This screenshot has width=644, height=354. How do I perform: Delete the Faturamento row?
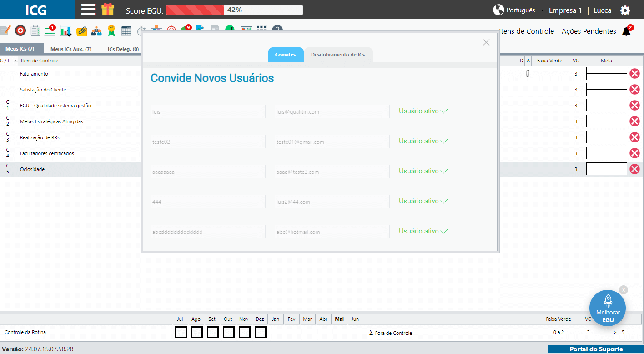click(634, 73)
